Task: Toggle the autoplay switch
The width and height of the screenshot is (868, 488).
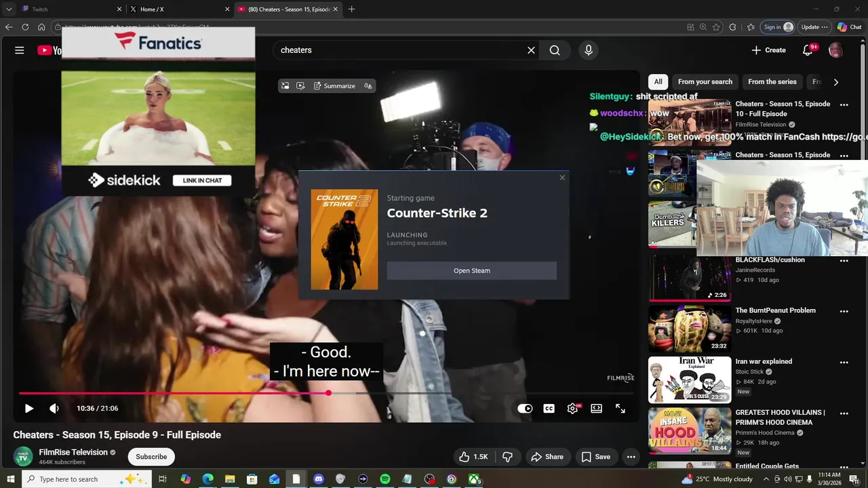Action: coord(526,408)
